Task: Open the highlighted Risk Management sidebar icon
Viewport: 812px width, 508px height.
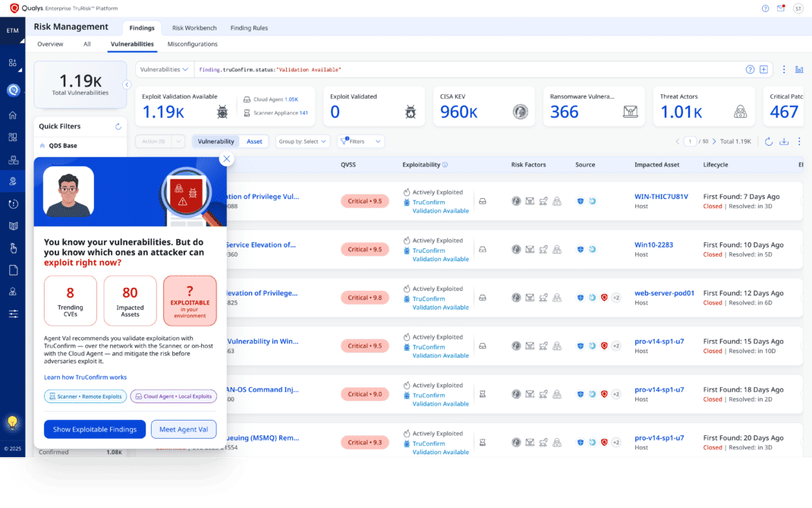Action: point(13,181)
